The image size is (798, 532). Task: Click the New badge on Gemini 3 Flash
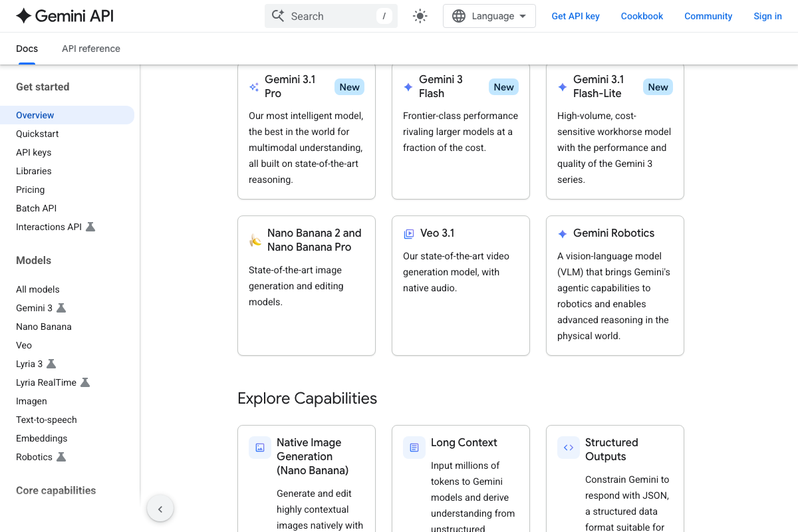503,87
